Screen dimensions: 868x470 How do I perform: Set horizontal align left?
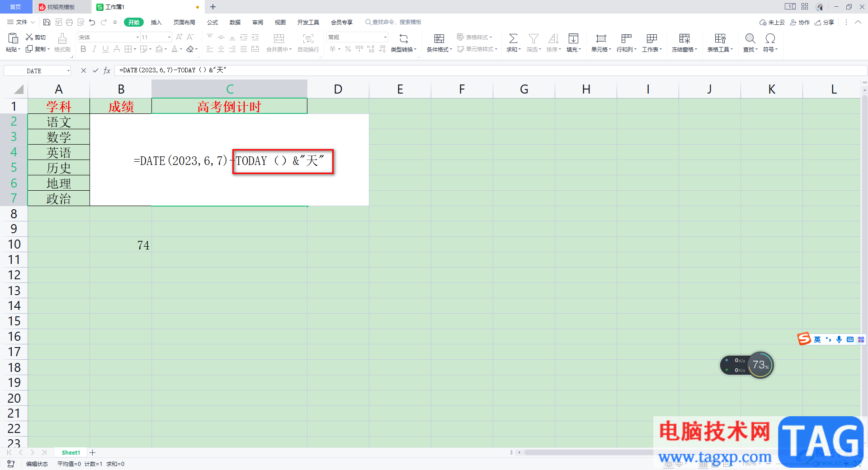pos(210,49)
